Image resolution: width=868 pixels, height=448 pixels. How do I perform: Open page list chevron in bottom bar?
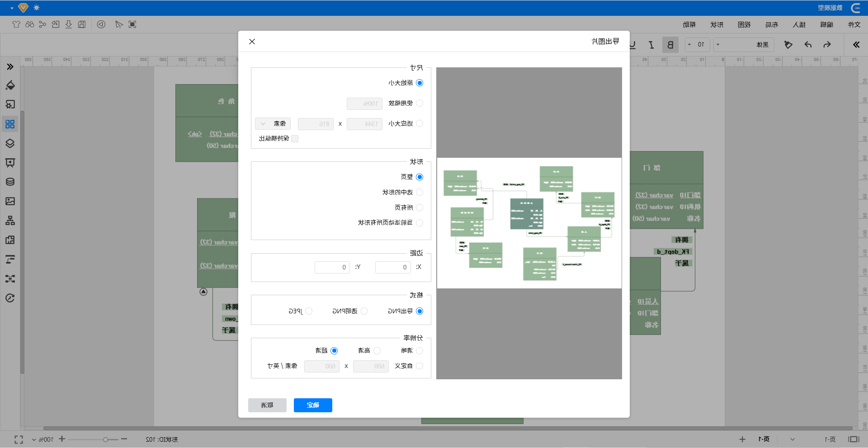[793, 439]
